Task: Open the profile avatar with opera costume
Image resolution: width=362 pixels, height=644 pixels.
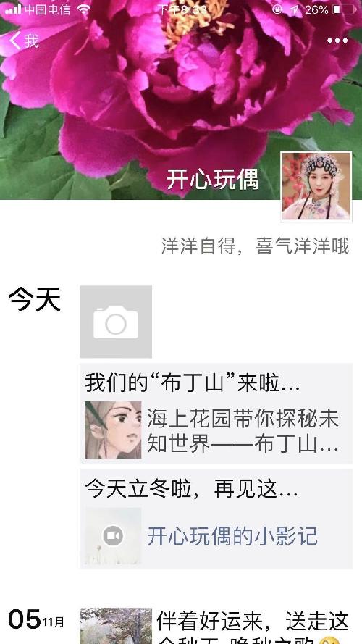Action: coord(316,186)
